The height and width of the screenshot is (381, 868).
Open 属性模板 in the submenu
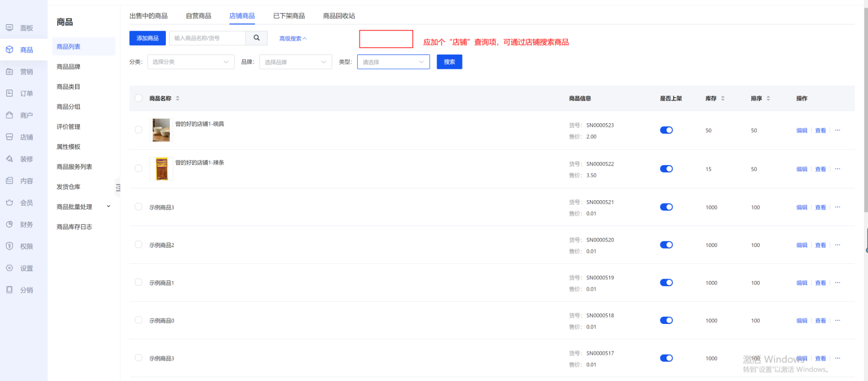pyautogui.click(x=68, y=147)
